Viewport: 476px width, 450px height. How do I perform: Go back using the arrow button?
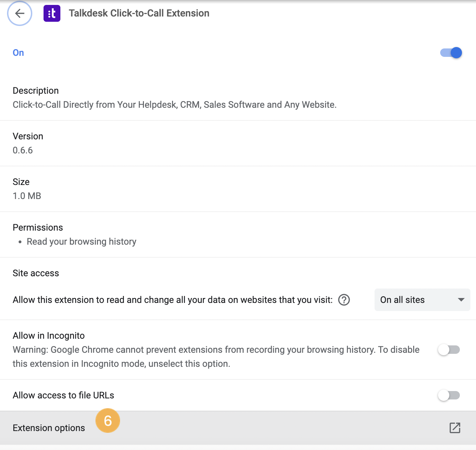(x=20, y=13)
